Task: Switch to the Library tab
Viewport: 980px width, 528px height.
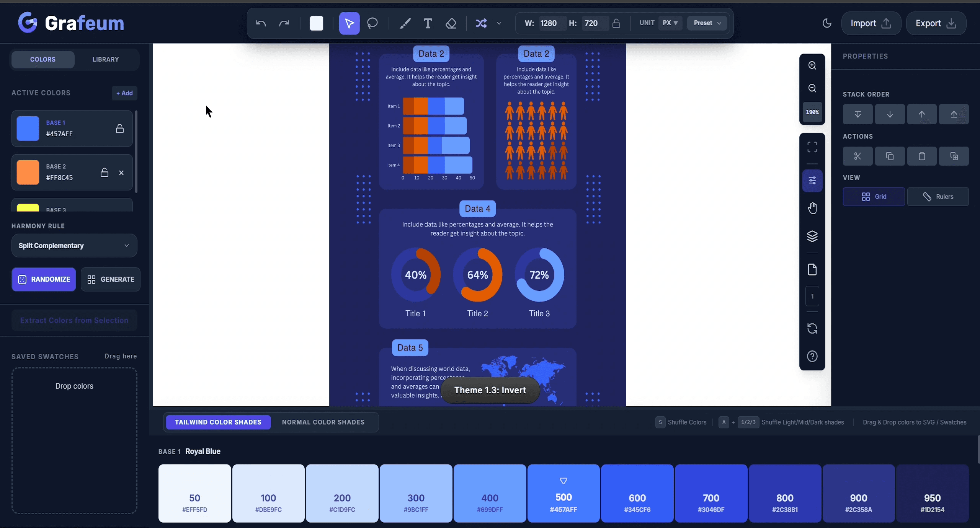Action: pyautogui.click(x=106, y=59)
